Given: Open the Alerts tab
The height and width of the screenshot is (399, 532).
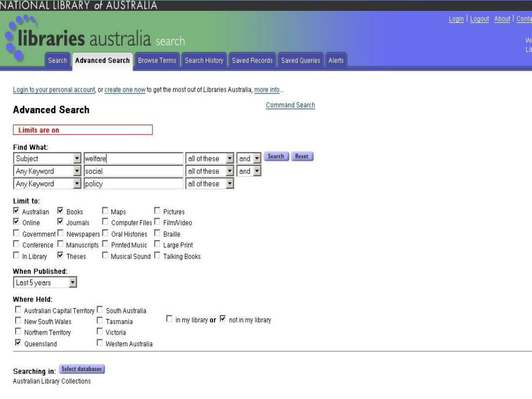Looking at the screenshot, I should click(336, 60).
